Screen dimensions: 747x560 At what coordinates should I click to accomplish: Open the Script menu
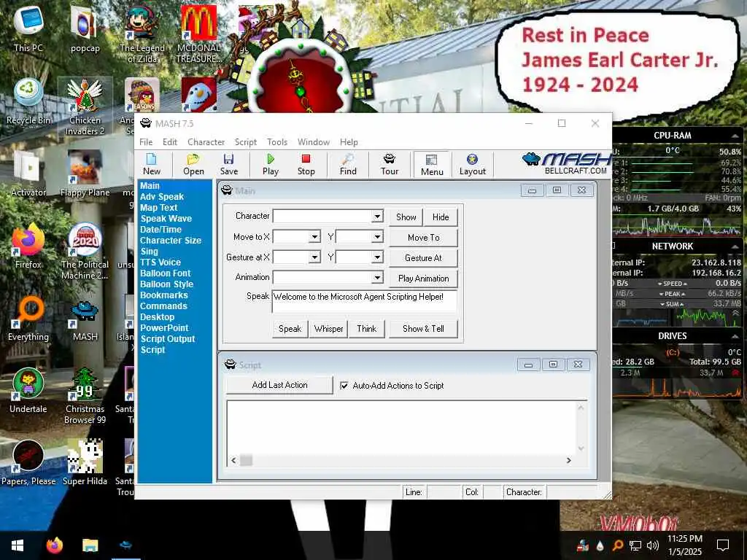click(245, 142)
